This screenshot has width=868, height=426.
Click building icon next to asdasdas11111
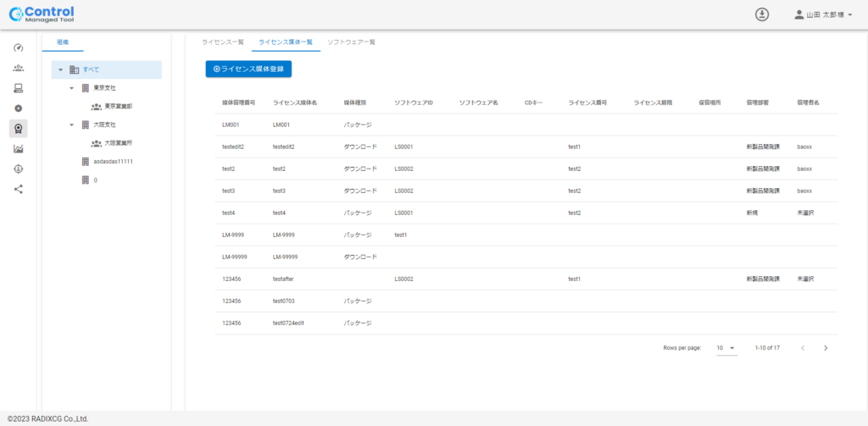(x=86, y=162)
